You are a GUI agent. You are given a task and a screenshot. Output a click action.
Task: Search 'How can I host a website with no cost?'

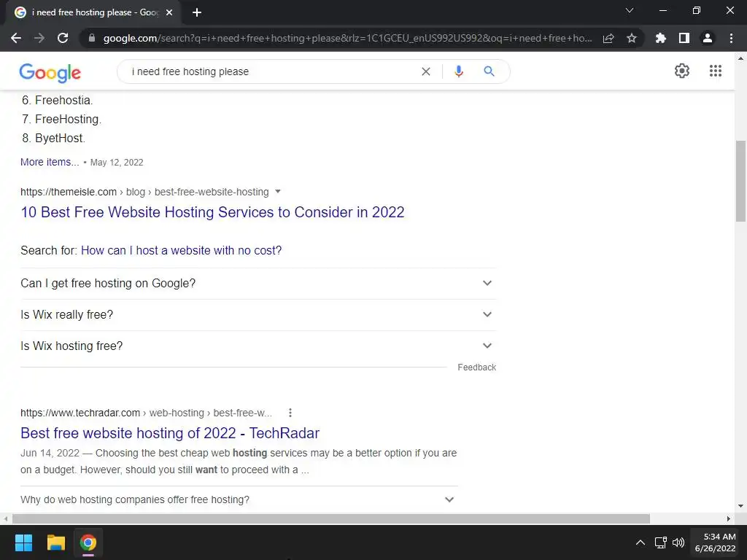181,251
